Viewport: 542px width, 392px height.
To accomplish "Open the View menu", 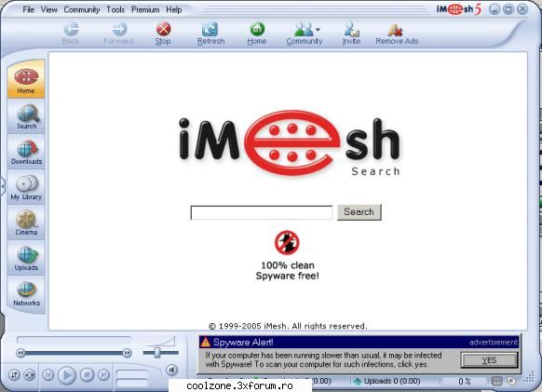I will (x=48, y=9).
